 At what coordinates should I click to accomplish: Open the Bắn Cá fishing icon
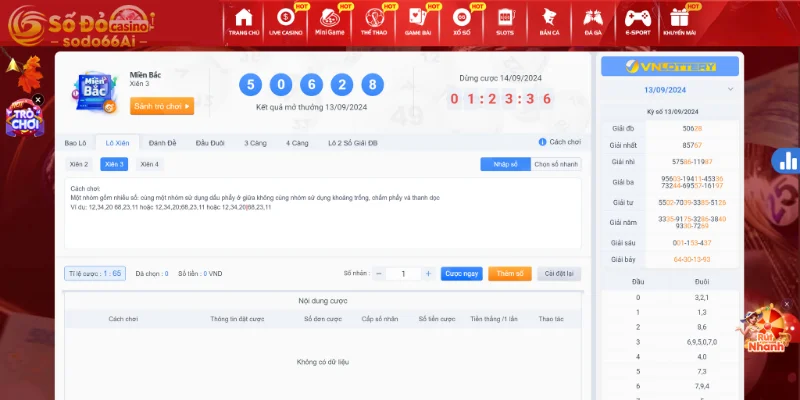[x=548, y=18]
